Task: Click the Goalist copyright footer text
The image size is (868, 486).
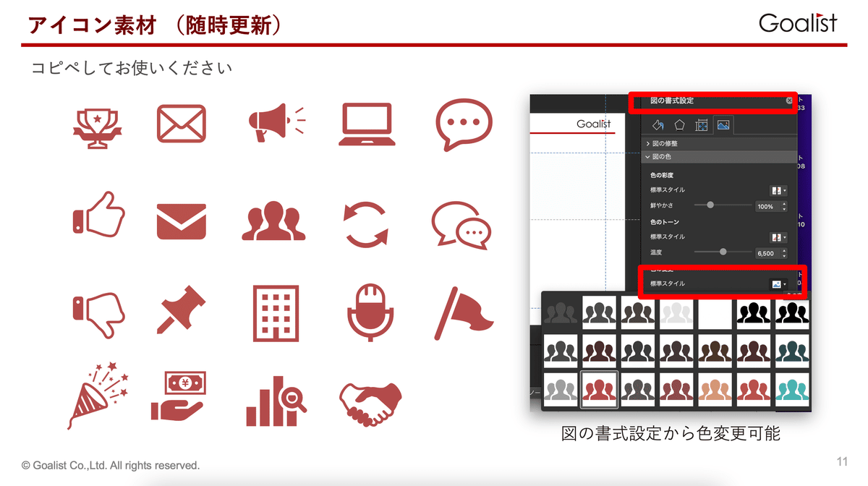Action: tap(111, 466)
